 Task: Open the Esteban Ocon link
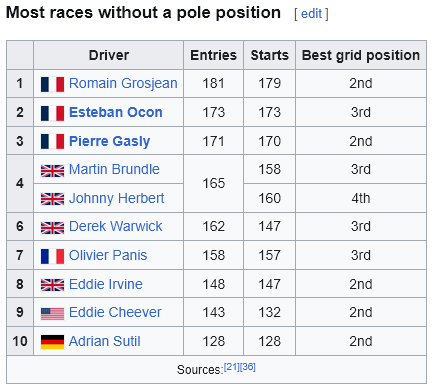click(116, 112)
